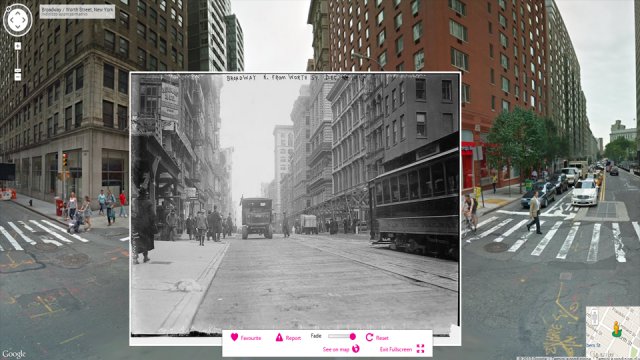Screen dimensions: 640x360
Task: Zoom out with the minus button
Action: [x=18, y=77]
